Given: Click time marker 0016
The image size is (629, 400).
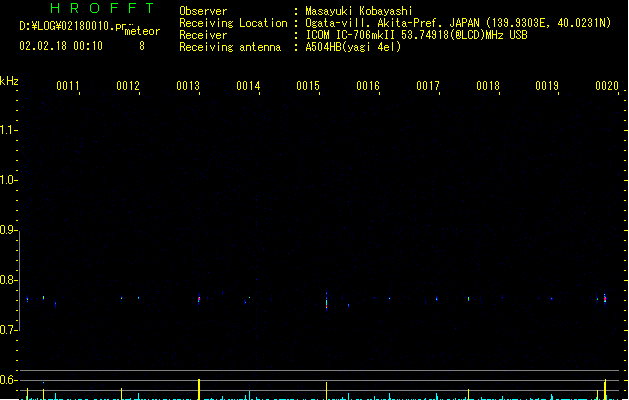Looking at the screenshot, I should click(x=368, y=86).
